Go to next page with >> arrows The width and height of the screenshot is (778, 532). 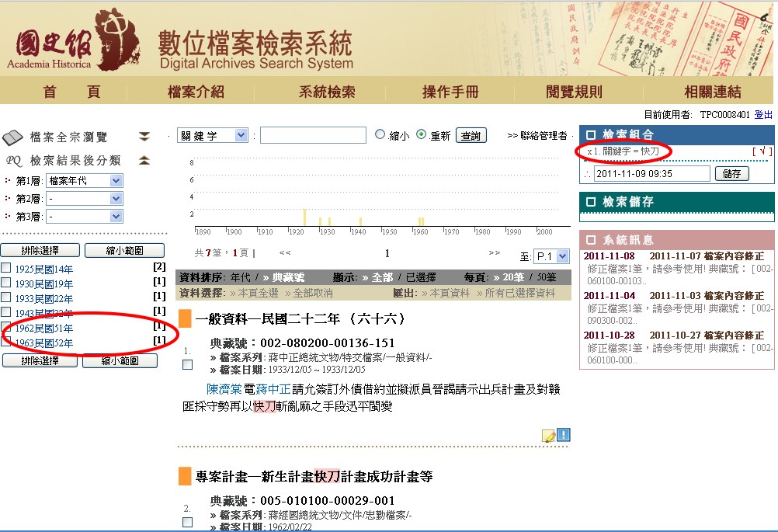[495, 252]
